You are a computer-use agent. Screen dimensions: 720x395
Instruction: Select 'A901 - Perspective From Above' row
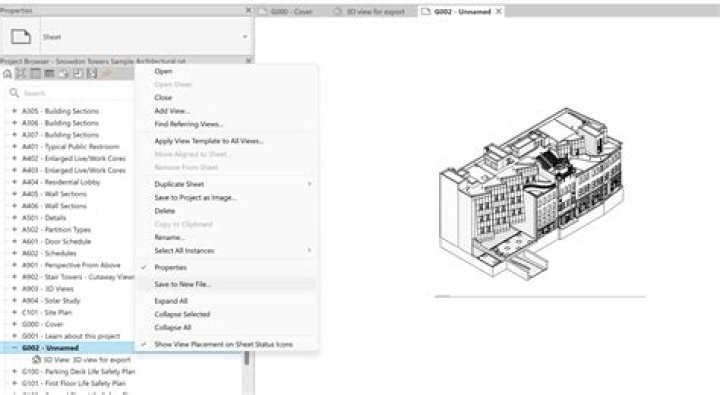pyautogui.click(x=71, y=265)
